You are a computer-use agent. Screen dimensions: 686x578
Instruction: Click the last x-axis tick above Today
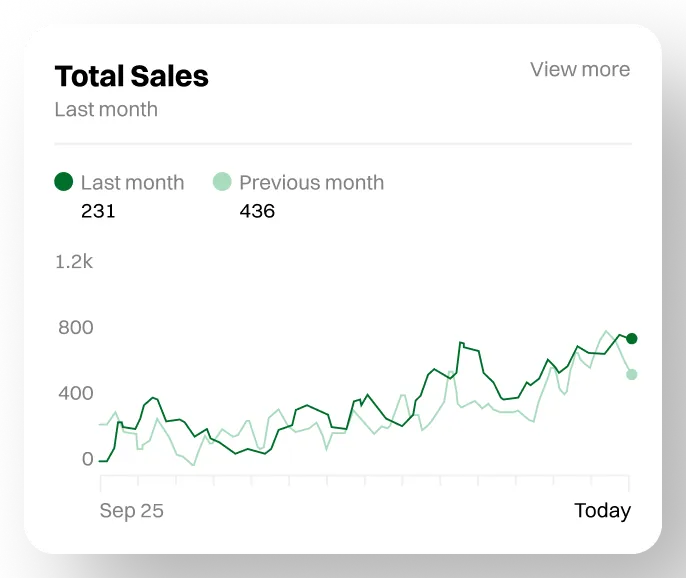click(629, 481)
